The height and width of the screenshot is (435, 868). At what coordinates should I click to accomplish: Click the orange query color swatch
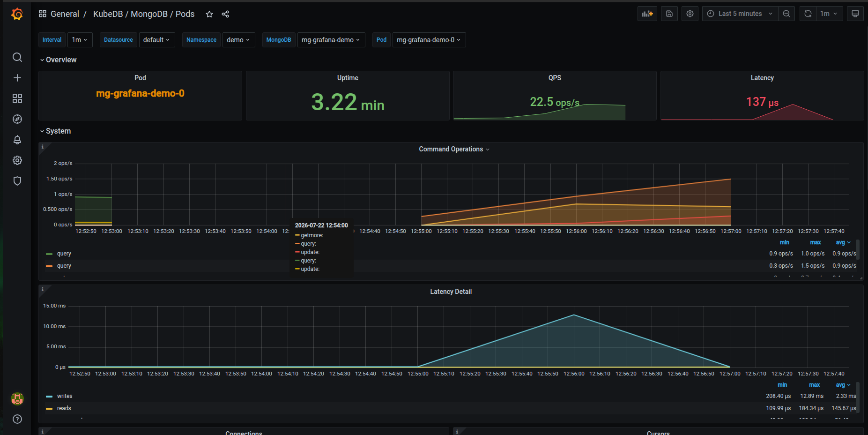[49, 266]
